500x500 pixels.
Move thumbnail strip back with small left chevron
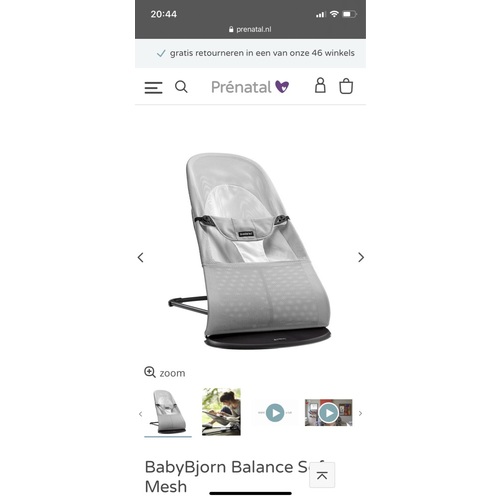(x=140, y=414)
